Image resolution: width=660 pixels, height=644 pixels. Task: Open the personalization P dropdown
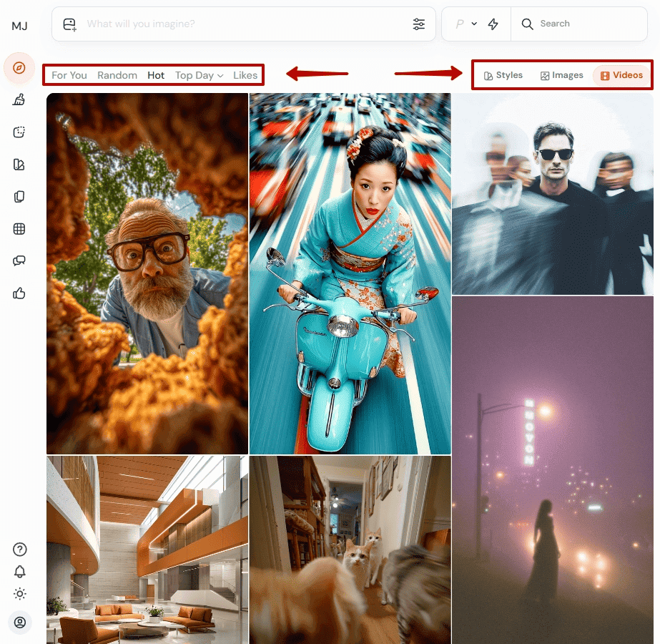pyautogui.click(x=466, y=24)
